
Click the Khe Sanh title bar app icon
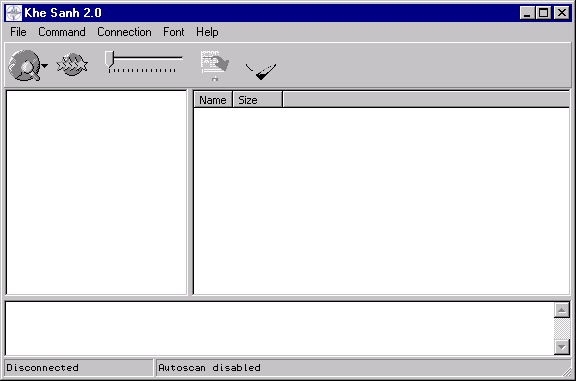[x=14, y=13]
